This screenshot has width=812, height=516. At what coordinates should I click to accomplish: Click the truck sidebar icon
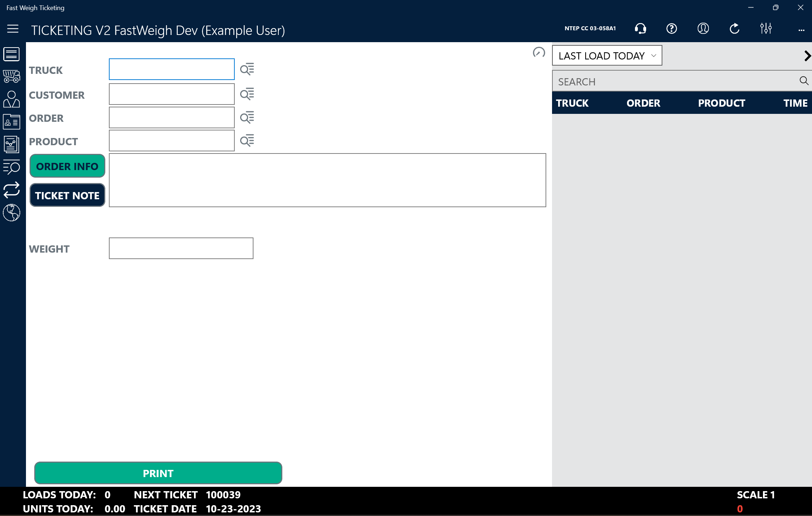(12, 76)
